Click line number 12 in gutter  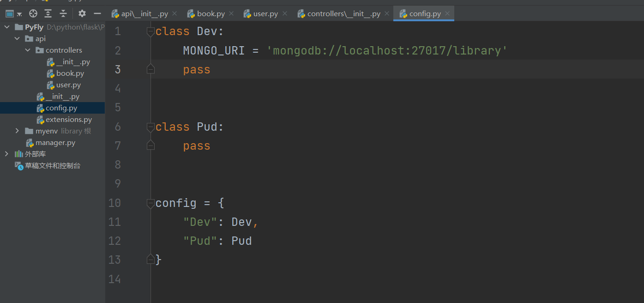tap(114, 241)
